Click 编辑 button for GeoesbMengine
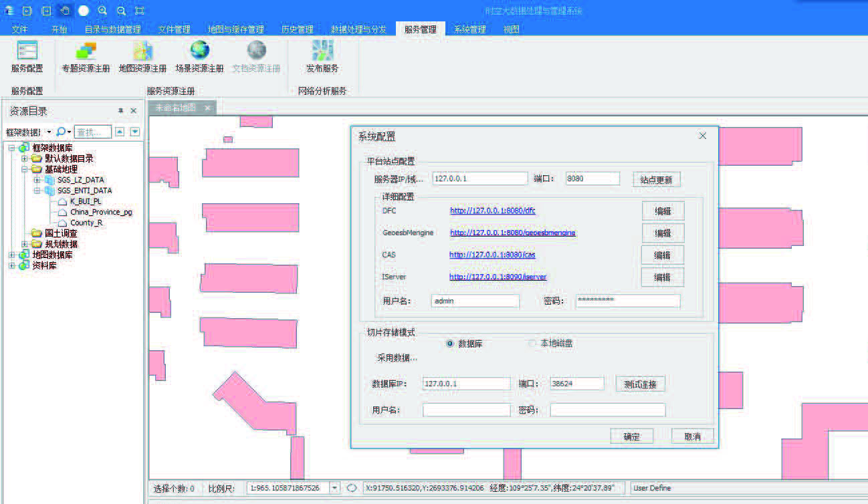This screenshot has width=868, height=504. point(663,233)
